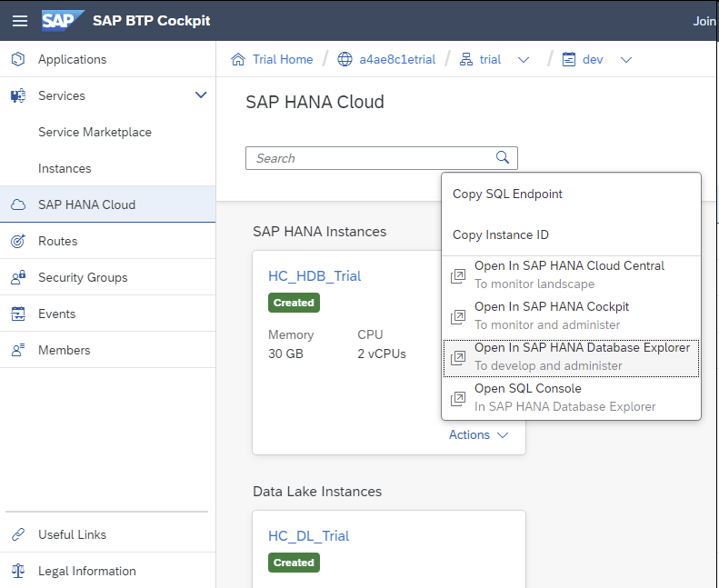
Task: Open the trial subaccount breadcrumb dropdown
Action: click(x=524, y=59)
